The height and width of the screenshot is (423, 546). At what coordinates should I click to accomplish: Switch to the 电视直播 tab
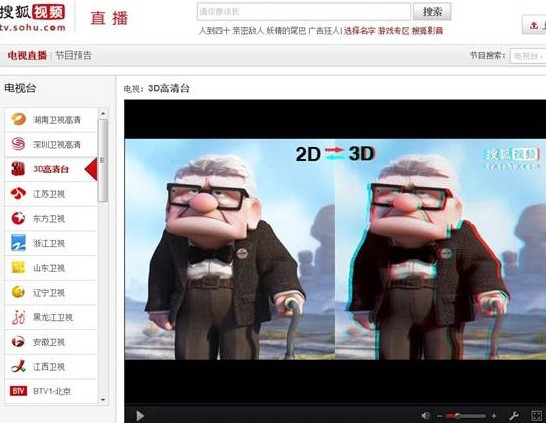[27, 55]
